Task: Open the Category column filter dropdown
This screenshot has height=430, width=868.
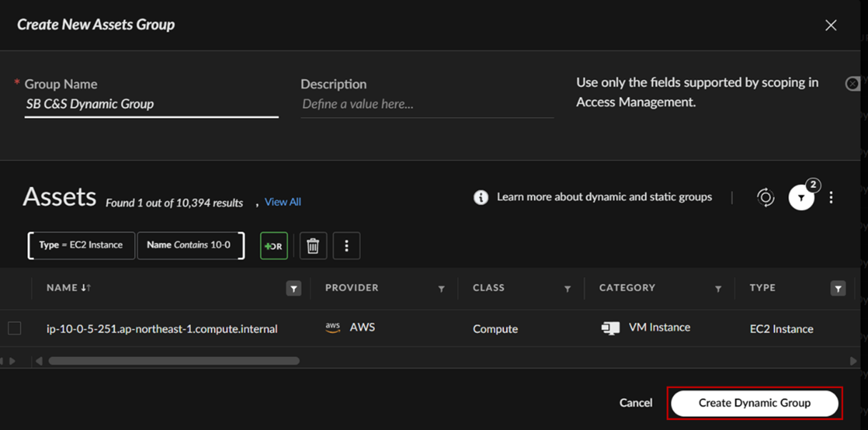Action: click(x=718, y=289)
